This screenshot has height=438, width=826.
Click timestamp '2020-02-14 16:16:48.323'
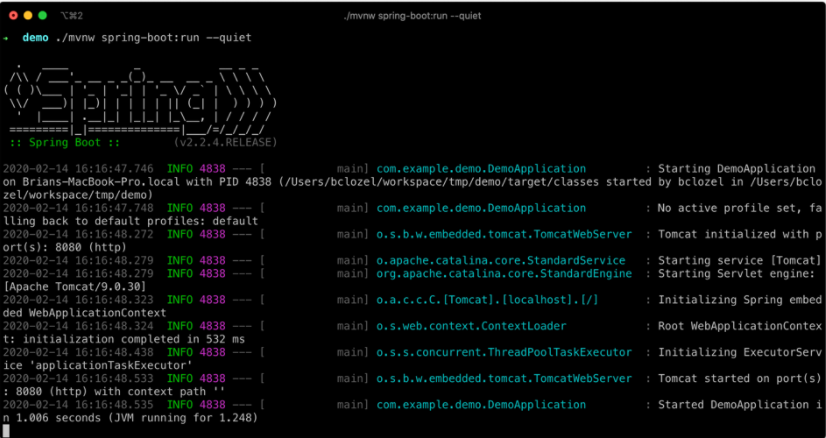(x=78, y=300)
